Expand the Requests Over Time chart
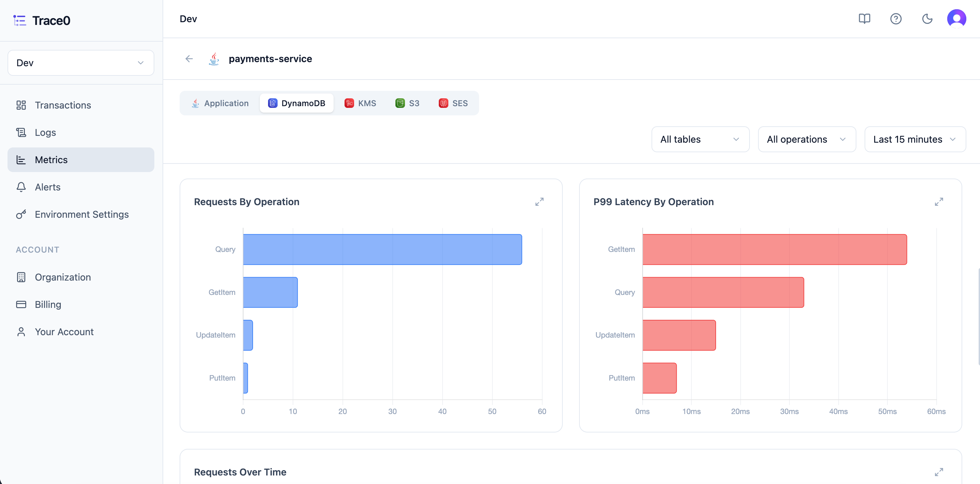Image resolution: width=980 pixels, height=484 pixels. (x=939, y=472)
